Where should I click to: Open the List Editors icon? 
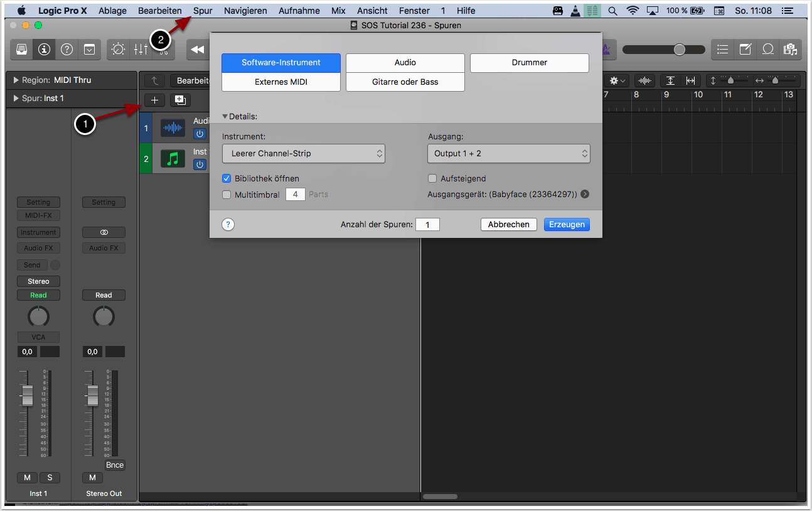coord(723,50)
